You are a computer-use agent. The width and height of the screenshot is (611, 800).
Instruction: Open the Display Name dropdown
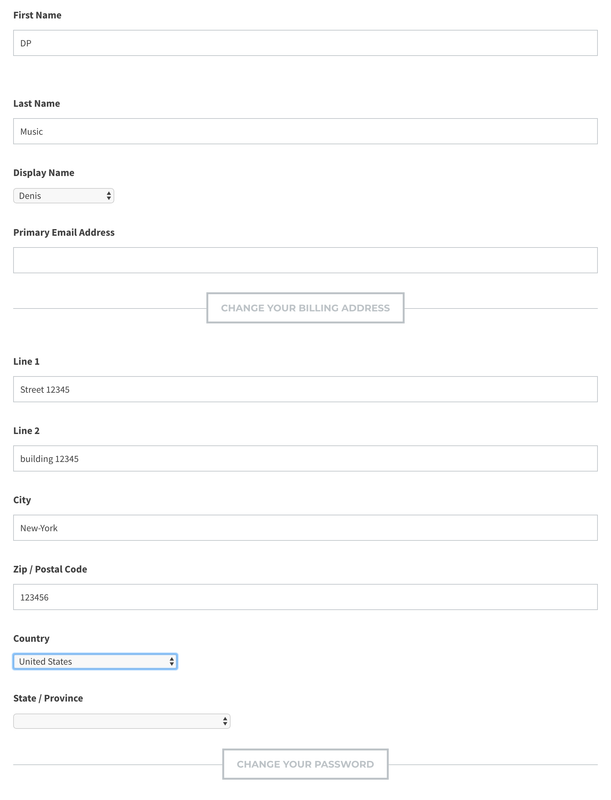(64, 196)
